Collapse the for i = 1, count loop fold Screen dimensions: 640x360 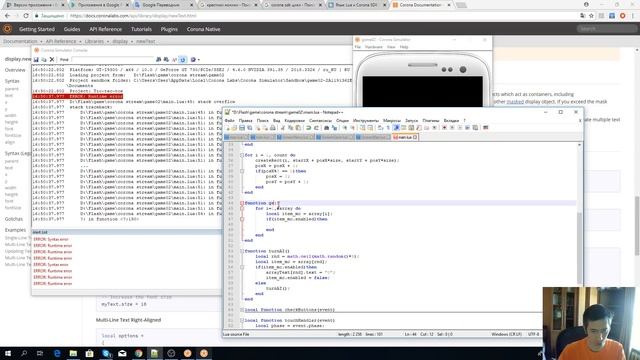point(242,155)
